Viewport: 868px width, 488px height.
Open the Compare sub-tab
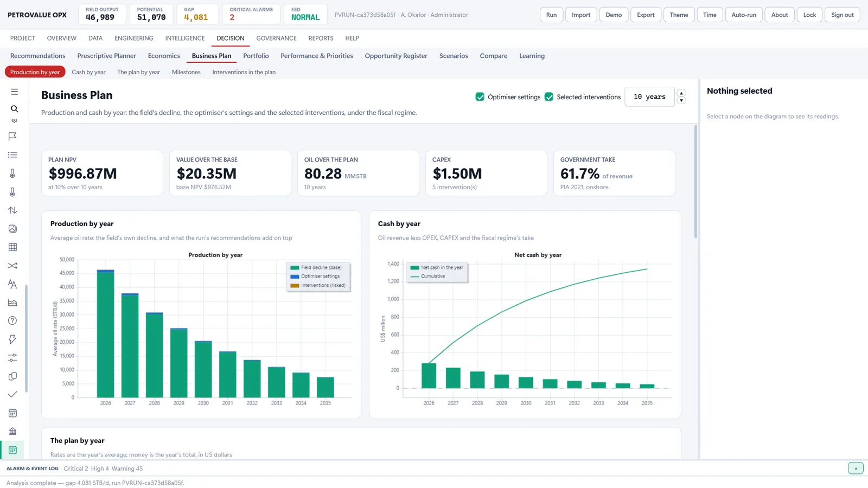pos(494,56)
